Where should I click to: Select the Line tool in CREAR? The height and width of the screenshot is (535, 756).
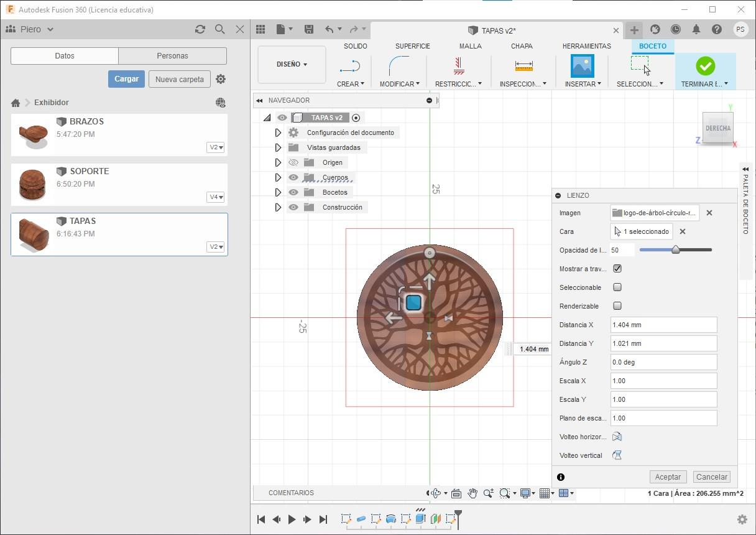point(351,66)
